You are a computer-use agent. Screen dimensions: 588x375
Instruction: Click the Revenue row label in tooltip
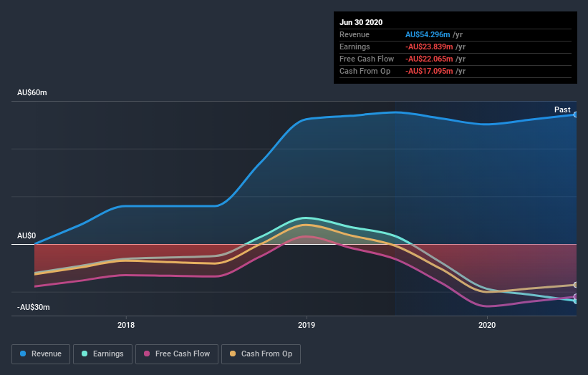point(355,34)
